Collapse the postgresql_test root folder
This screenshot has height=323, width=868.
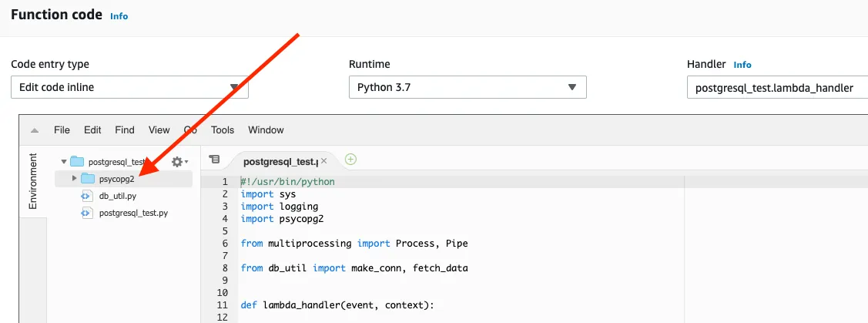(x=63, y=162)
